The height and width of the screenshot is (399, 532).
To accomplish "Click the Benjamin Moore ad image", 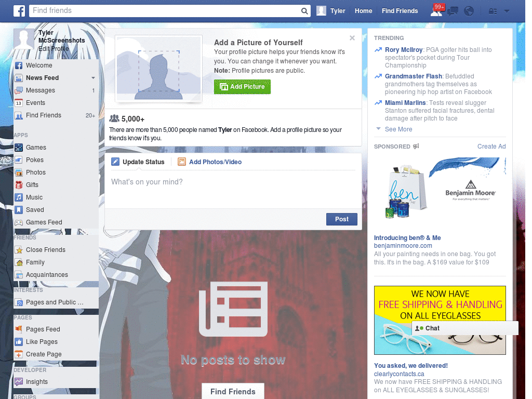I will (440, 191).
